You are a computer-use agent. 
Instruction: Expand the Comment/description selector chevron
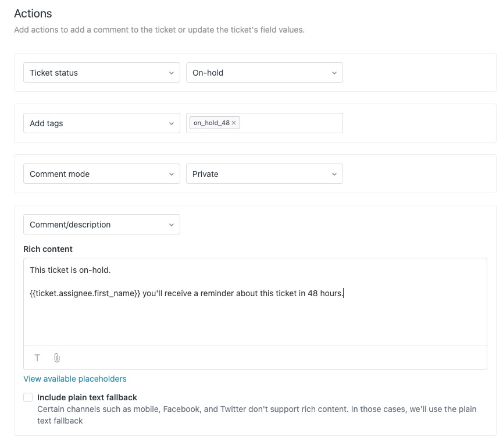pyautogui.click(x=172, y=224)
